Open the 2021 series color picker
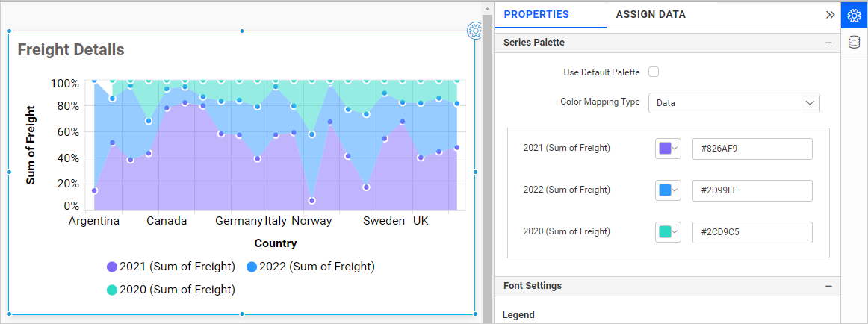 668,149
